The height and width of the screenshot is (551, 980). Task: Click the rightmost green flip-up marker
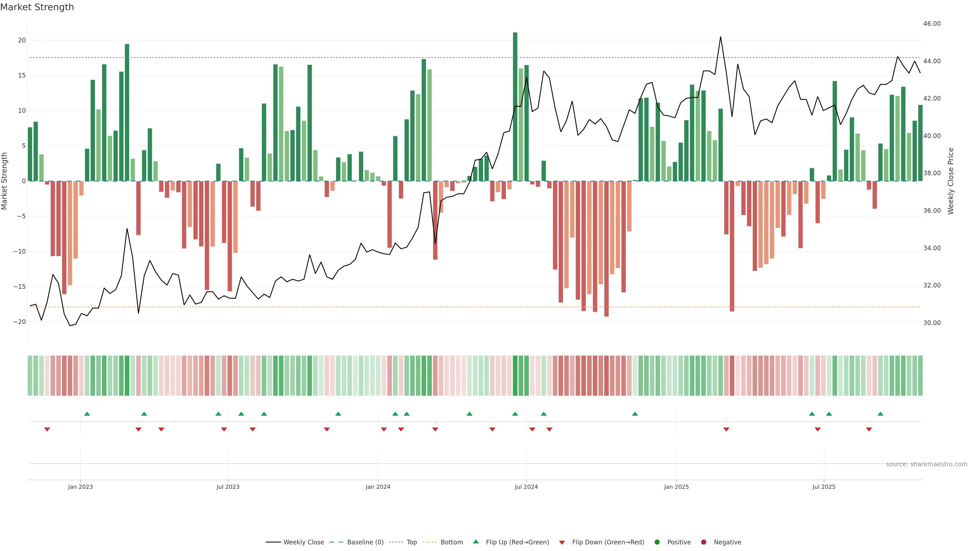(x=880, y=414)
